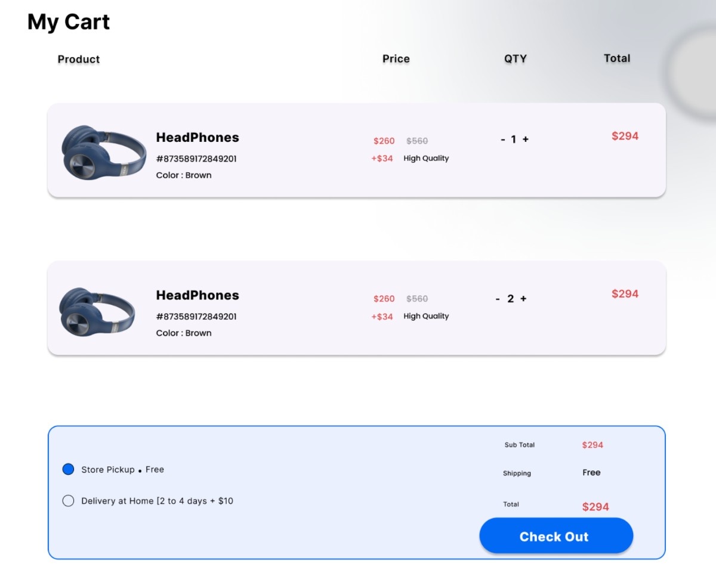Click first item's quantity value 1
The image size is (716, 588).
click(513, 140)
